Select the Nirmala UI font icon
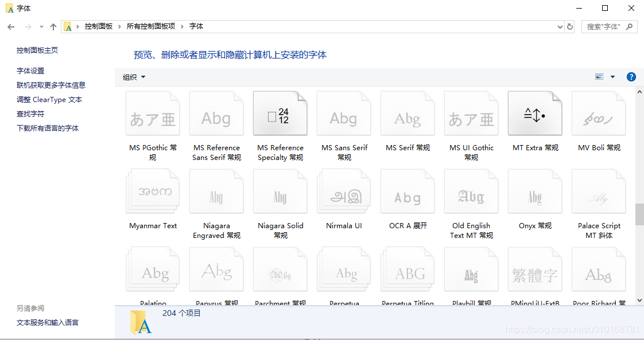This screenshot has height=340, width=644. [x=344, y=192]
